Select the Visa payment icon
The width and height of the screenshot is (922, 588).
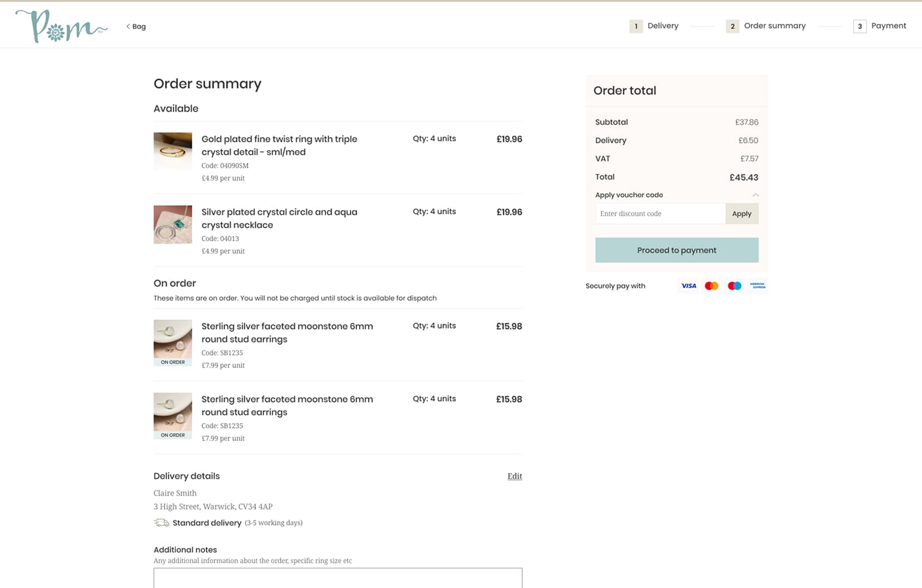688,286
